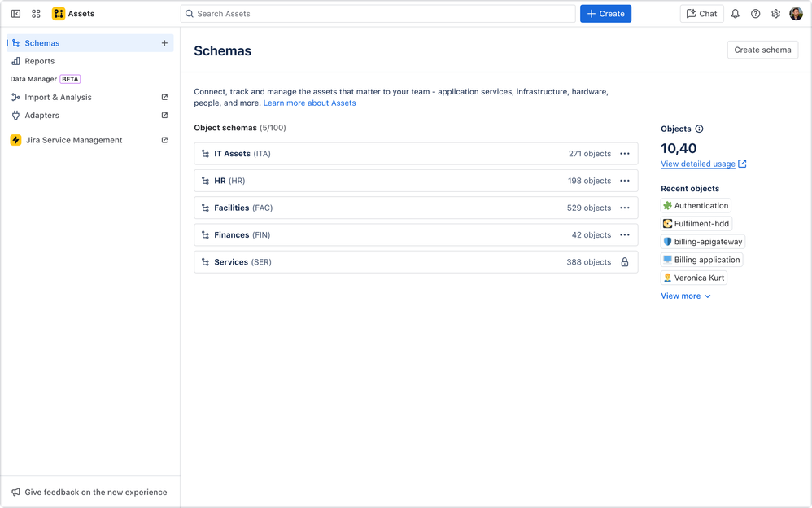Image resolution: width=812 pixels, height=508 pixels.
Task: Click the BETA badge next to Data Manager
Action: point(70,79)
